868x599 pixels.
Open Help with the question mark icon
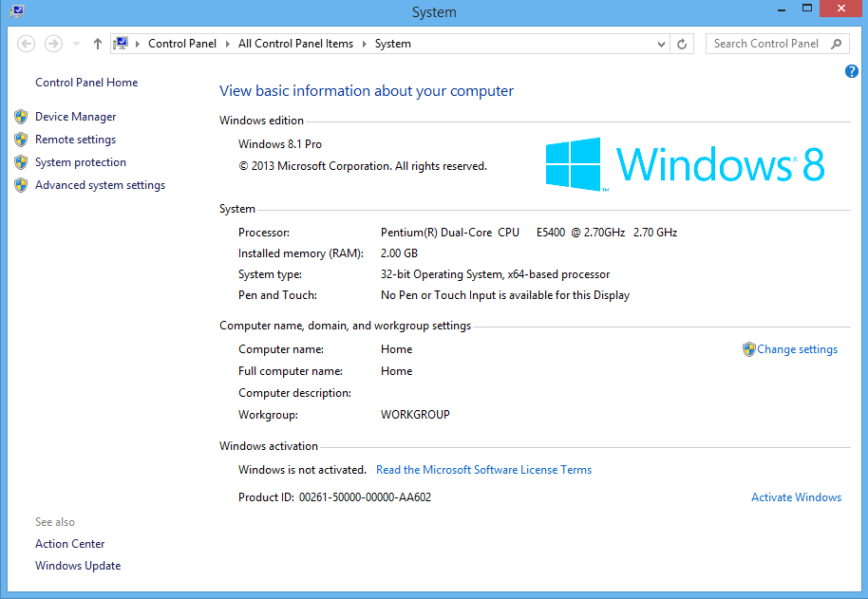[852, 71]
